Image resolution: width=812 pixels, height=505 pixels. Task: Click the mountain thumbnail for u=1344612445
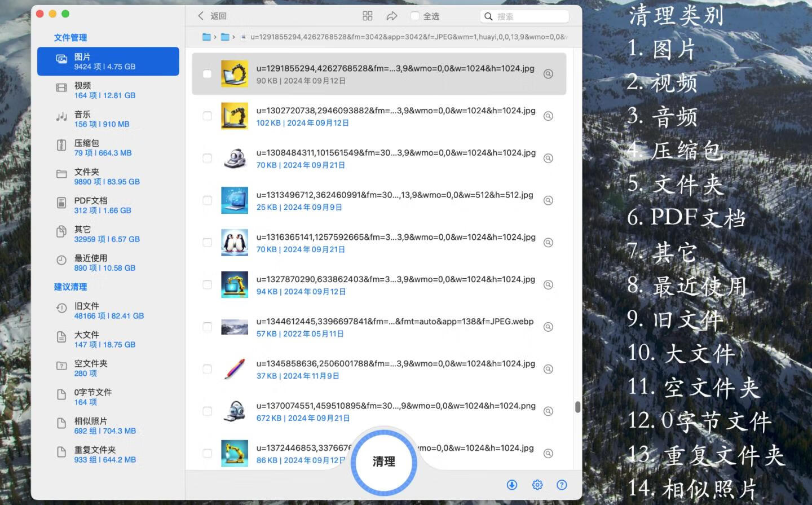point(235,327)
